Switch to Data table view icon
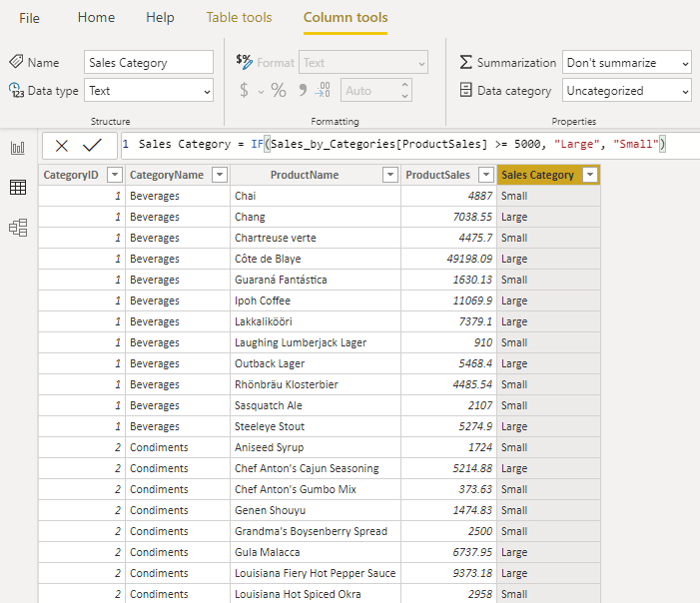700x603 pixels. [17, 188]
